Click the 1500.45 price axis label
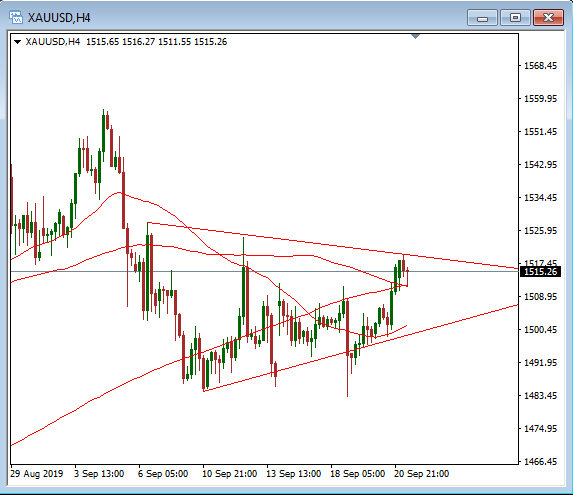This screenshot has width=573, height=495. pyautogui.click(x=540, y=330)
